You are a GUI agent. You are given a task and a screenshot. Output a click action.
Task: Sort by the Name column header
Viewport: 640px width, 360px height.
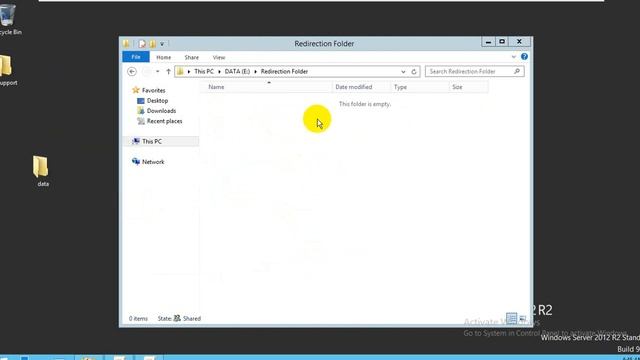(x=266, y=87)
